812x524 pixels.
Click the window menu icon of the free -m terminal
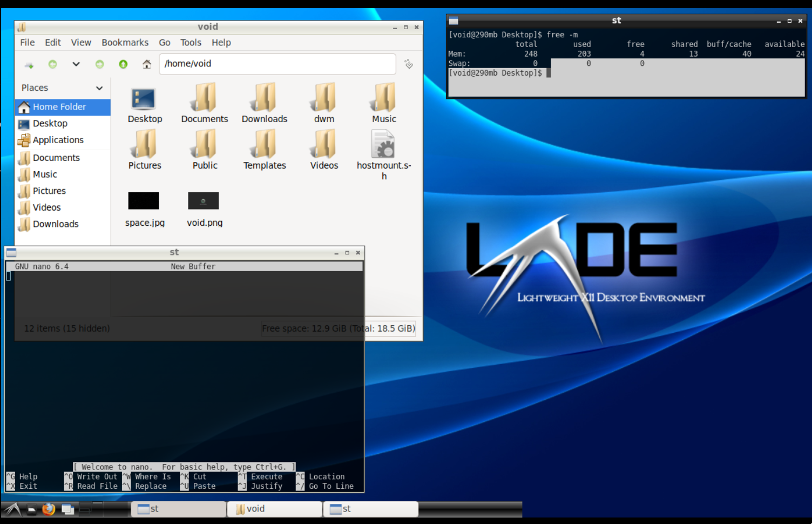point(454,21)
